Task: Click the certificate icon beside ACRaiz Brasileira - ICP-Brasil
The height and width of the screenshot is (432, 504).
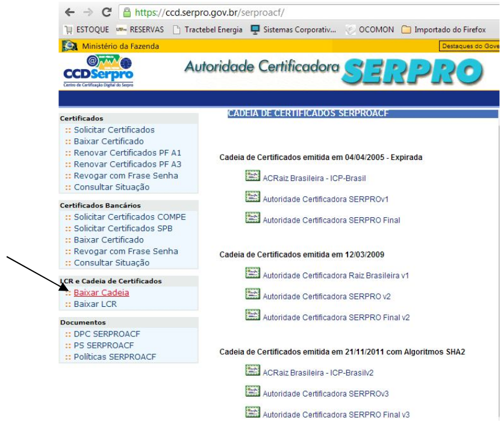Action: click(x=253, y=176)
